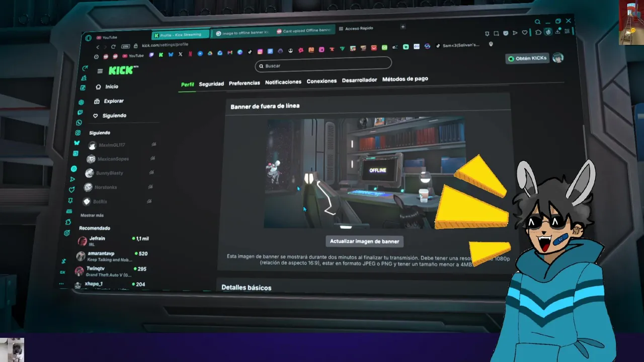Screen dimensions: 644x362
Task: Click the snapshot camera toolbar icon
Action: coord(497,33)
